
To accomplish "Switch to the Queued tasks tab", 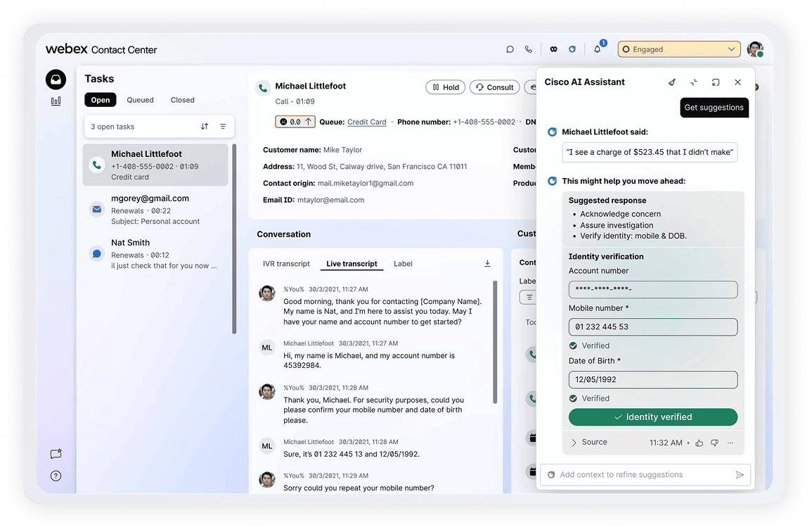I will (140, 100).
